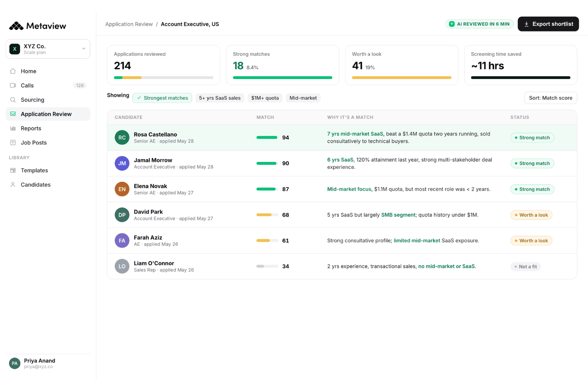Click David Park's Worth a look status

(x=531, y=215)
